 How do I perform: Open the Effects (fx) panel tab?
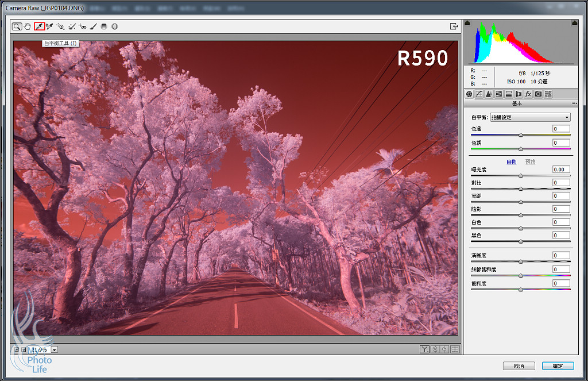point(528,94)
